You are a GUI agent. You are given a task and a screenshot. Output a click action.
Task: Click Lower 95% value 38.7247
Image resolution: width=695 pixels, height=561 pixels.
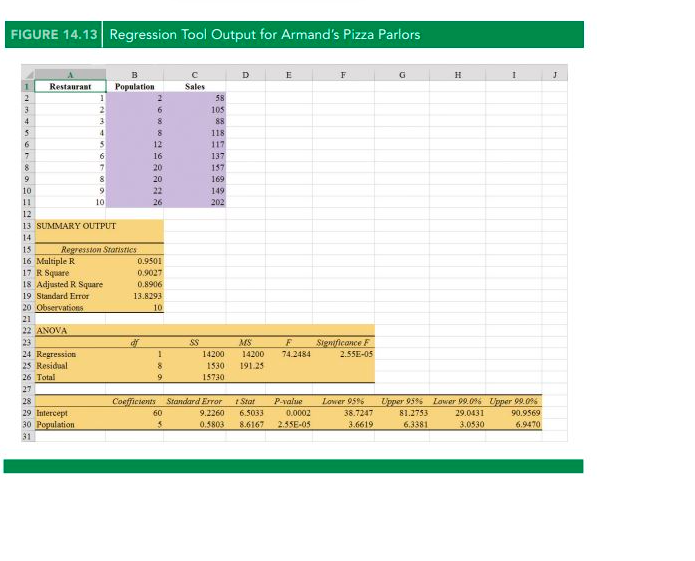[359, 413]
